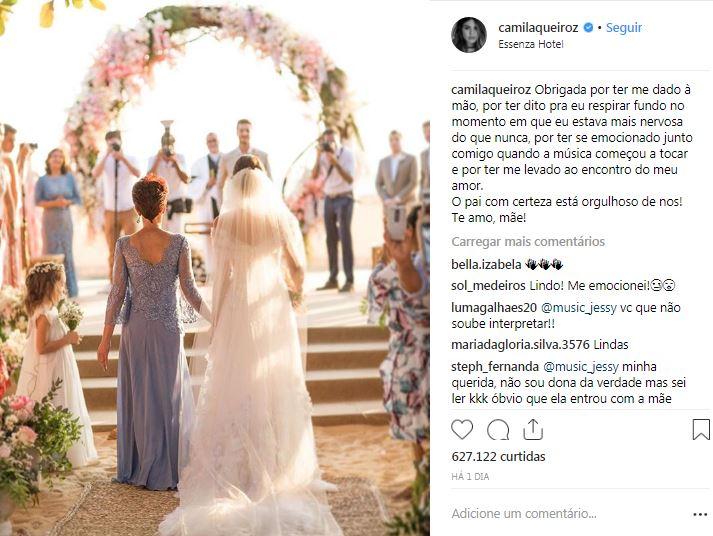This screenshot has width=713, height=536.
Task: Share the post using the share icon
Action: tap(533, 430)
